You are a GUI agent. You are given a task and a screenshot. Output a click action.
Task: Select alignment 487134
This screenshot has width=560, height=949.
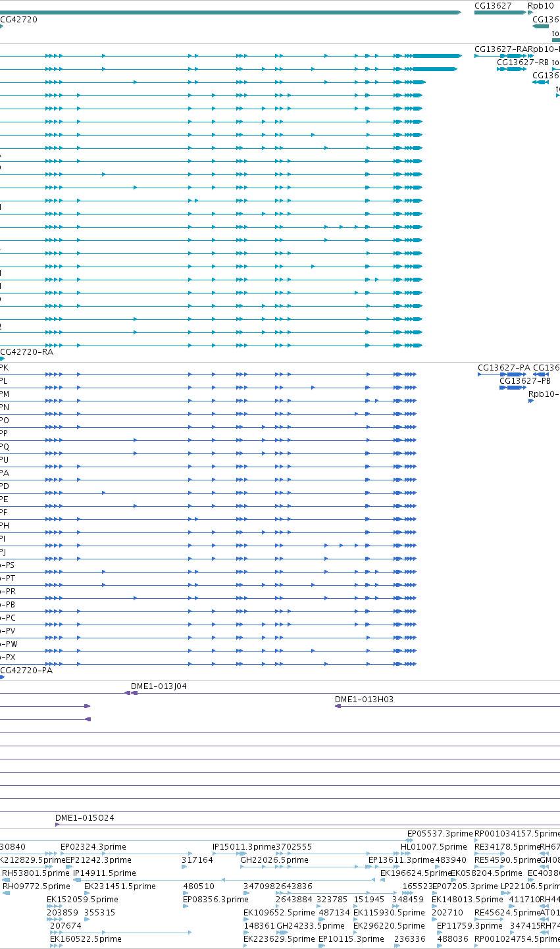334,913
